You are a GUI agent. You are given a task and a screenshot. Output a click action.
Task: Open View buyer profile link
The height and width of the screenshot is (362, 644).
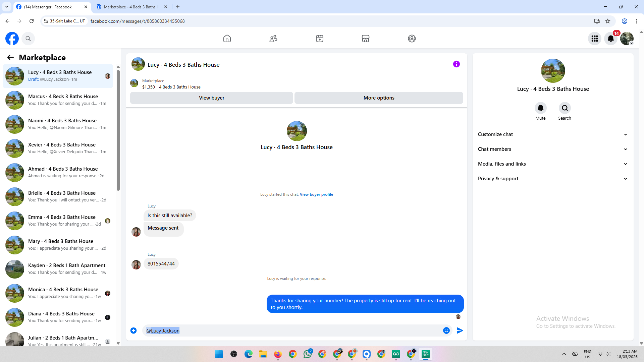click(x=316, y=194)
